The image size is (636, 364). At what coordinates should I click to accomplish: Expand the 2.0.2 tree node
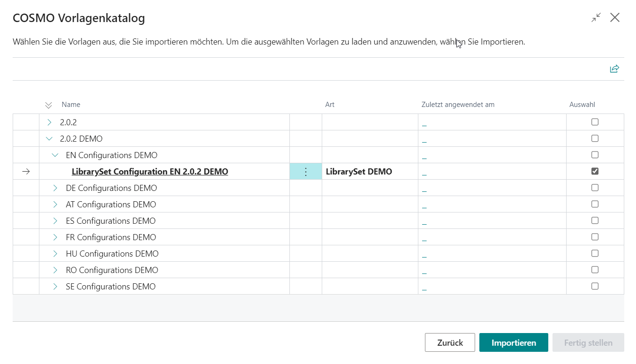pos(50,122)
